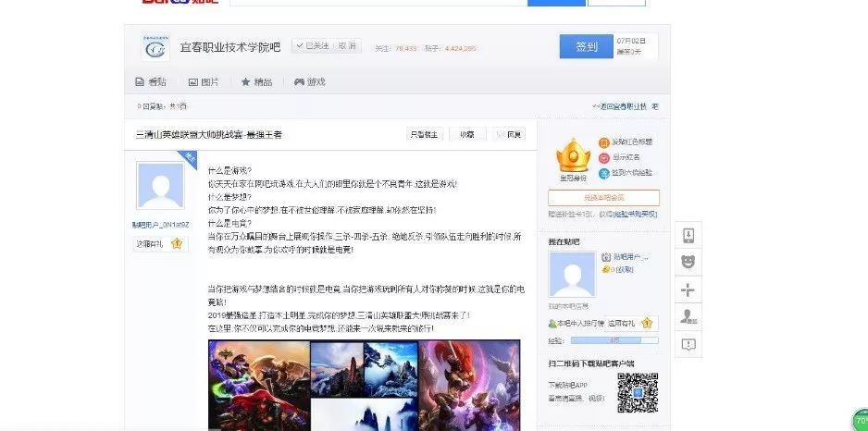868x431 pixels.
Task: Click the 收藏 favorite button
Action: 467,134
